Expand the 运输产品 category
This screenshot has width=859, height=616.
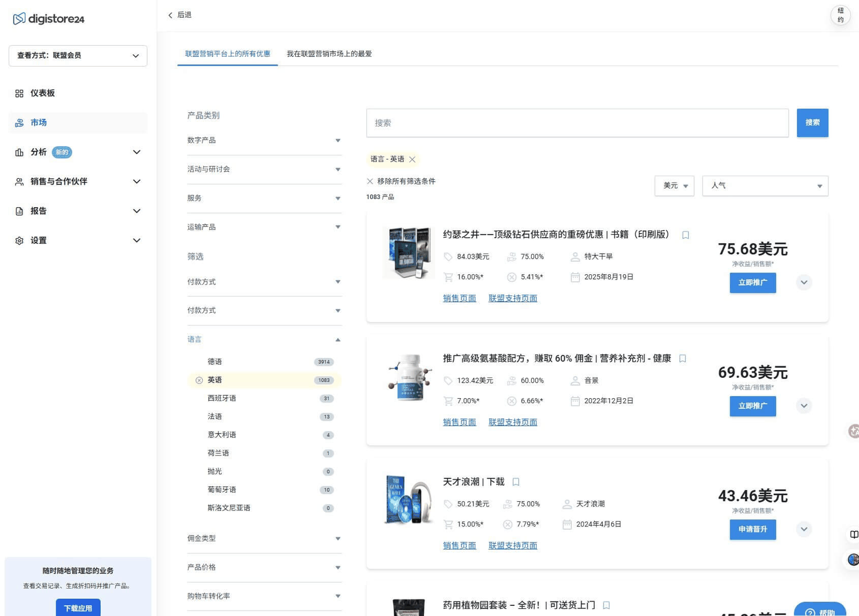click(264, 228)
